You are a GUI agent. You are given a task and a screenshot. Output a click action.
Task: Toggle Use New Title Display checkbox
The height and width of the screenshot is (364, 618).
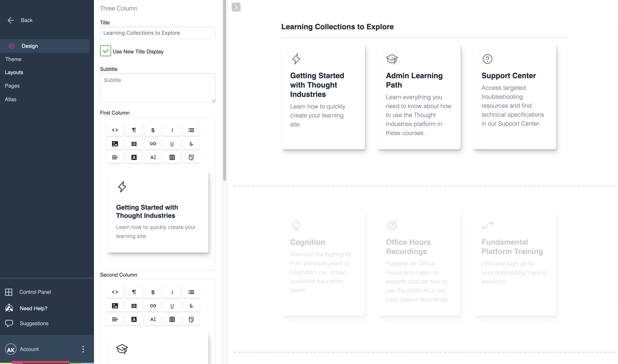[x=106, y=51]
